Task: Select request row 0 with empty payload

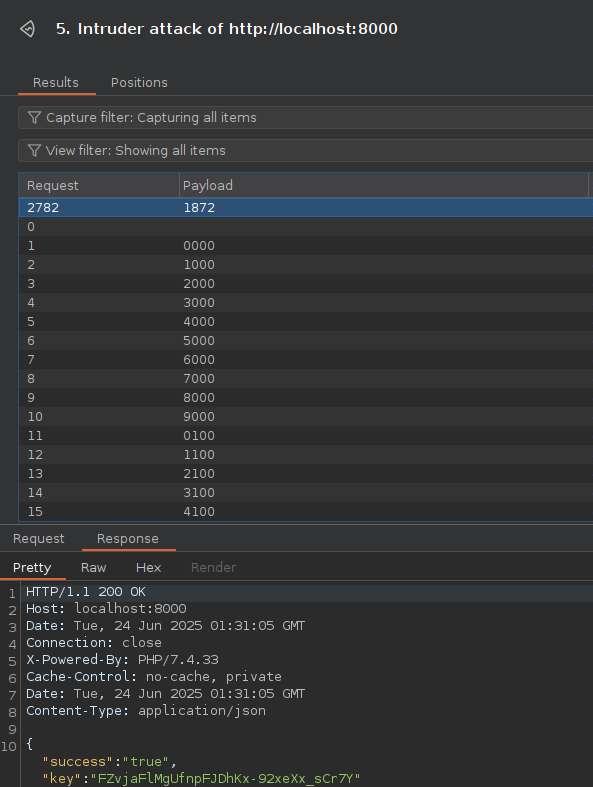Action: [x=306, y=227]
